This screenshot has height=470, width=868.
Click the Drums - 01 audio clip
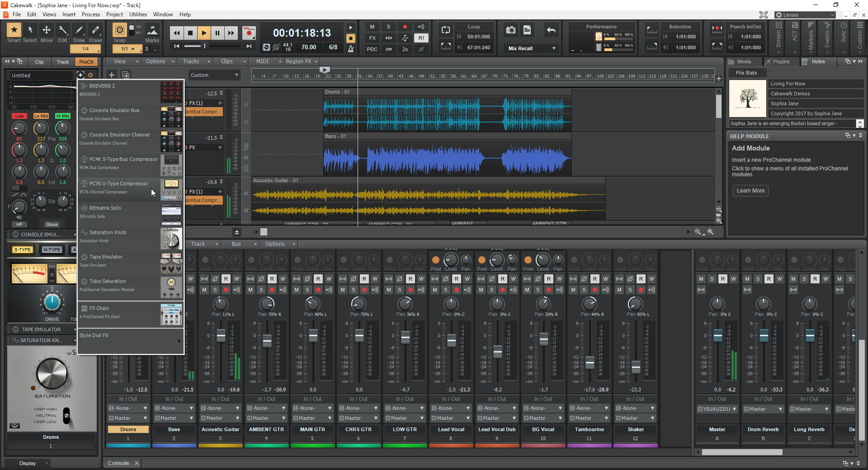point(447,110)
